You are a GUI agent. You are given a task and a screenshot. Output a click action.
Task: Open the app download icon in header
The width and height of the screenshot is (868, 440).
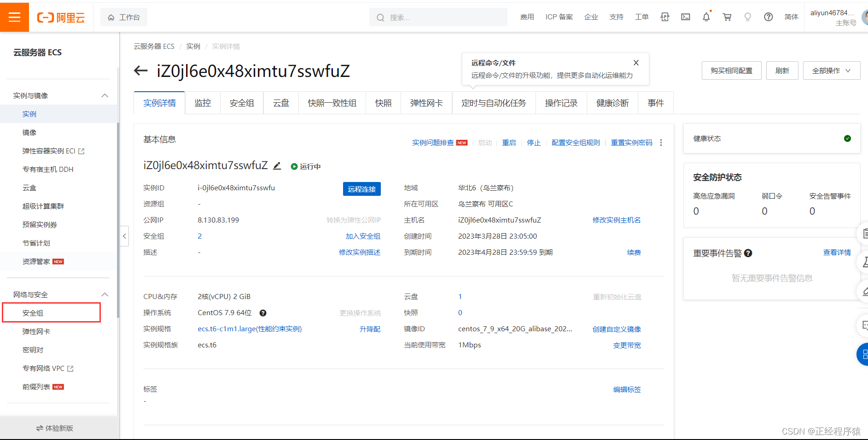[665, 17]
